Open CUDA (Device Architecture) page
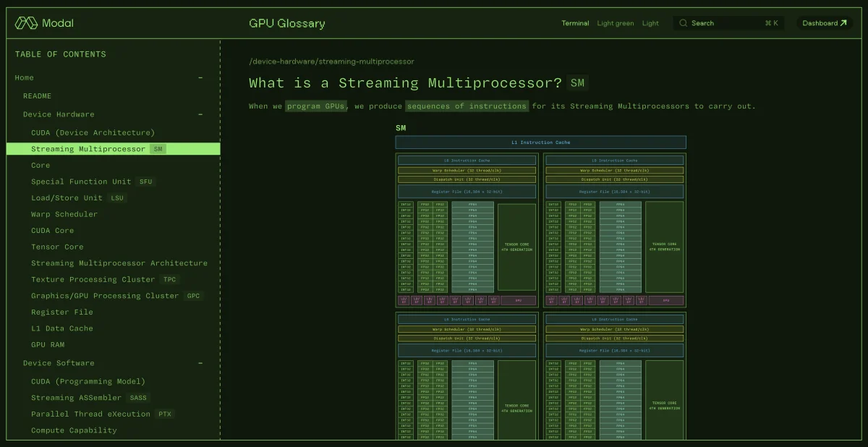 93,133
